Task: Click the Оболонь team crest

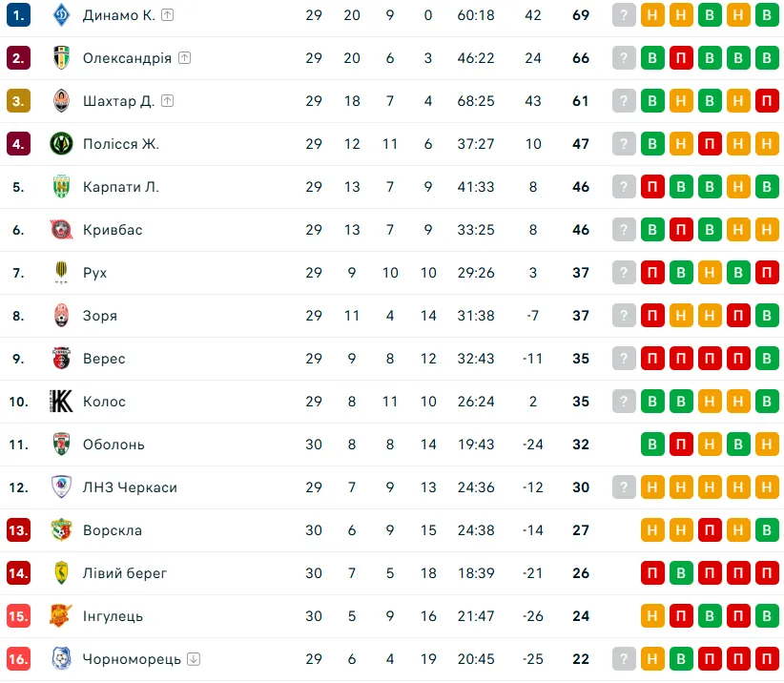Action: click(x=61, y=445)
